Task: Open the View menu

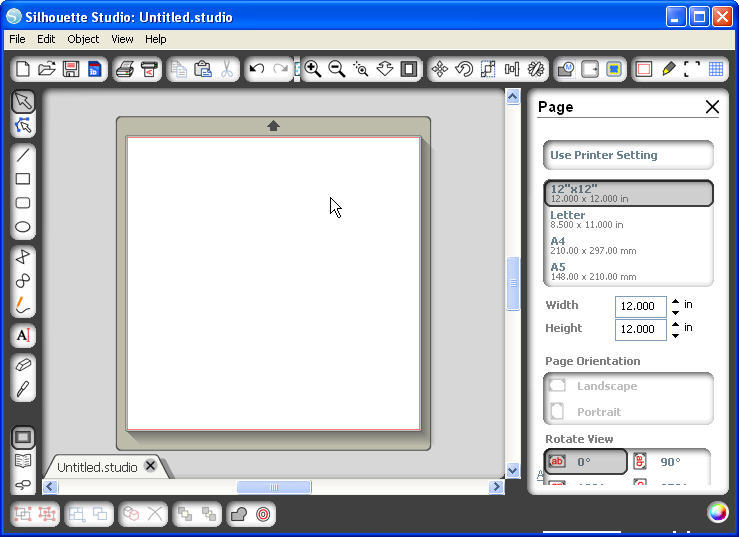Action: 122,39
